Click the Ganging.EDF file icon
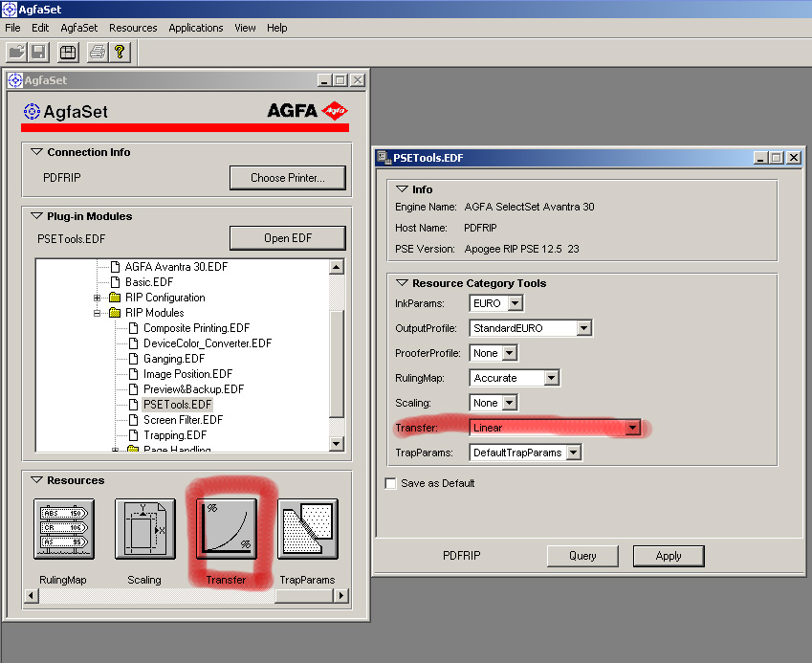The image size is (812, 663). [x=134, y=359]
